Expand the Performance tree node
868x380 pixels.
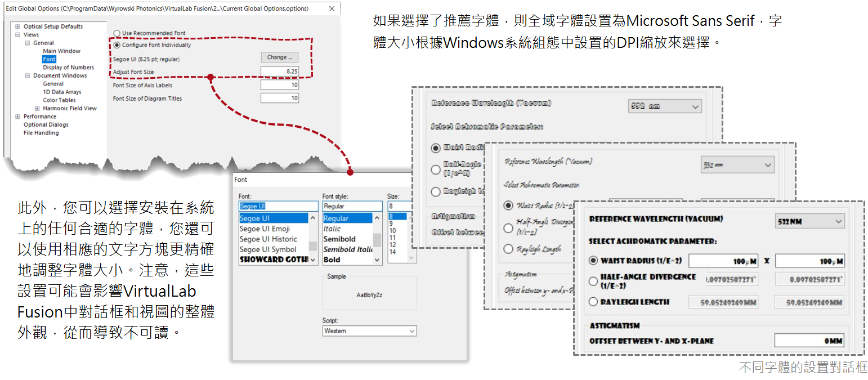coord(18,117)
